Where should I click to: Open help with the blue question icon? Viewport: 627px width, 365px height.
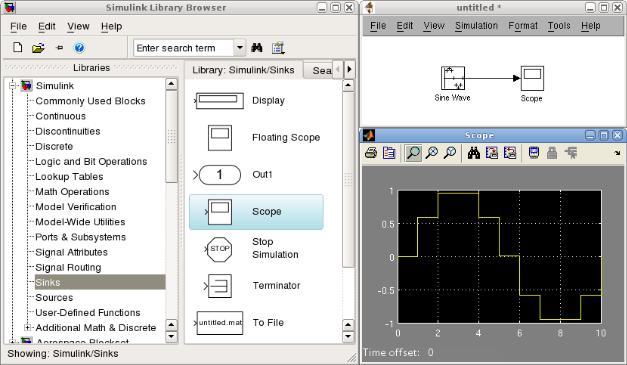click(79, 48)
